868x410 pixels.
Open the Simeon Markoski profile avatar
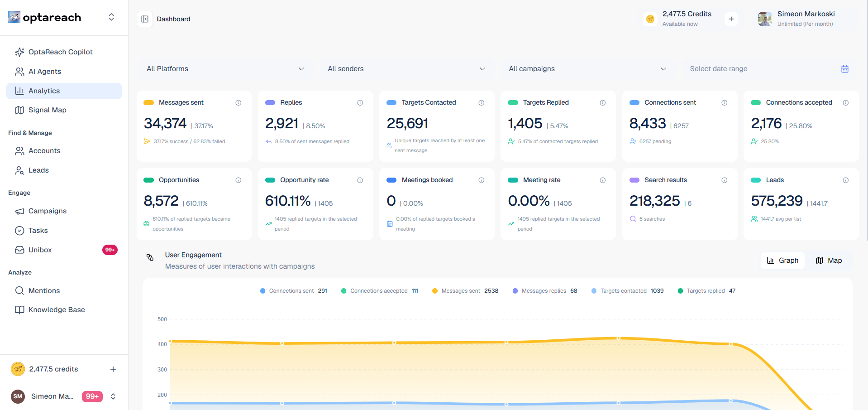(x=765, y=19)
